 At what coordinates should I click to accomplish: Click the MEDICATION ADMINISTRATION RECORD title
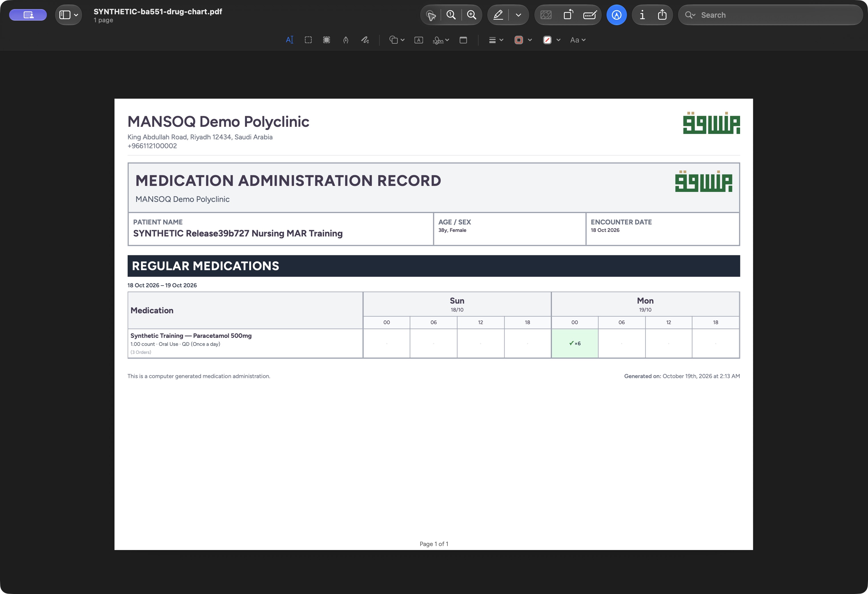pyautogui.click(x=288, y=181)
